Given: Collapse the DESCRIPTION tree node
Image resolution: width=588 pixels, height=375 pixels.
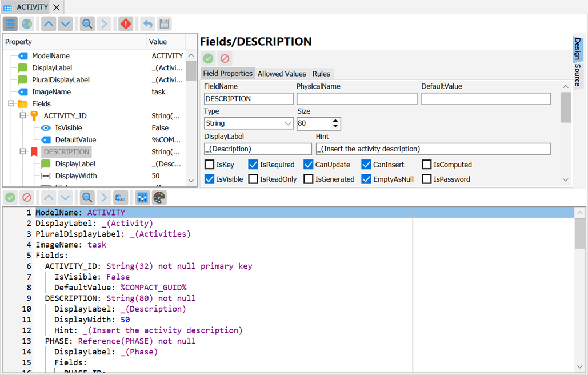Looking at the screenshot, I should click(23, 151).
